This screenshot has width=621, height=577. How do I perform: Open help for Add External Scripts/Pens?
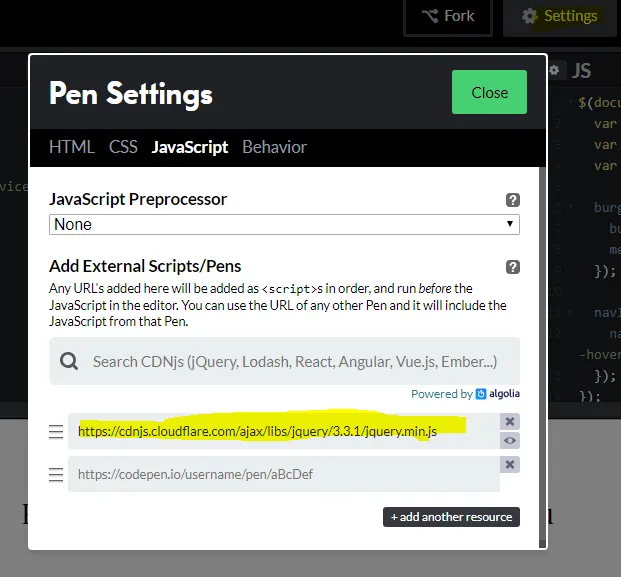513,267
